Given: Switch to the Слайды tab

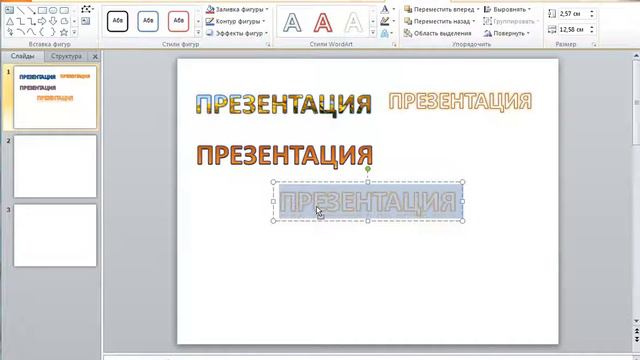Looking at the screenshot, I should pyautogui.click(x=22, y=56).
